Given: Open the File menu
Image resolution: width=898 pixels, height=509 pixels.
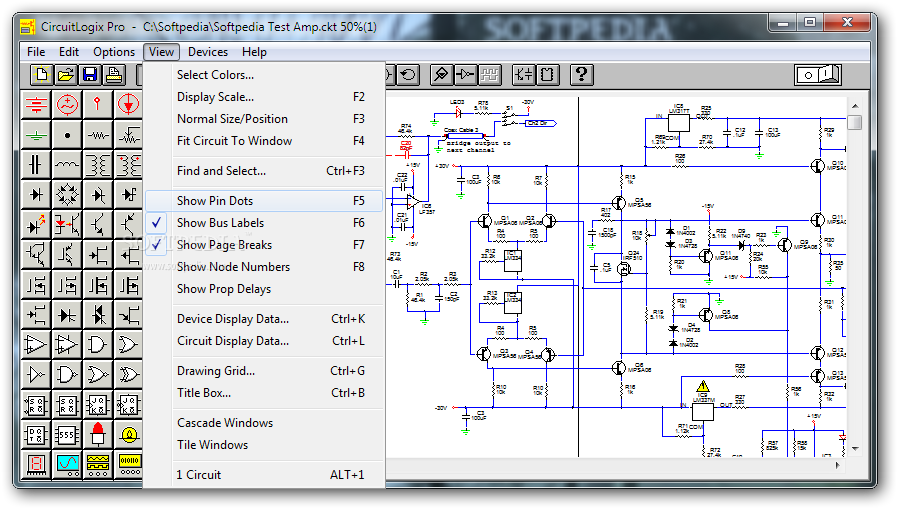Looking at the screenshot, I should coord(36,52).
